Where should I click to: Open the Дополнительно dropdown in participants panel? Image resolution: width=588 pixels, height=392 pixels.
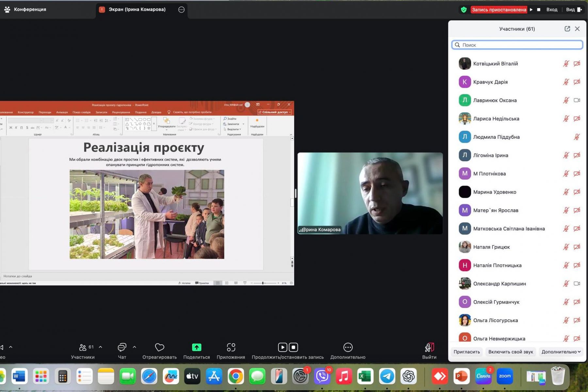click(x=561, y=352)
